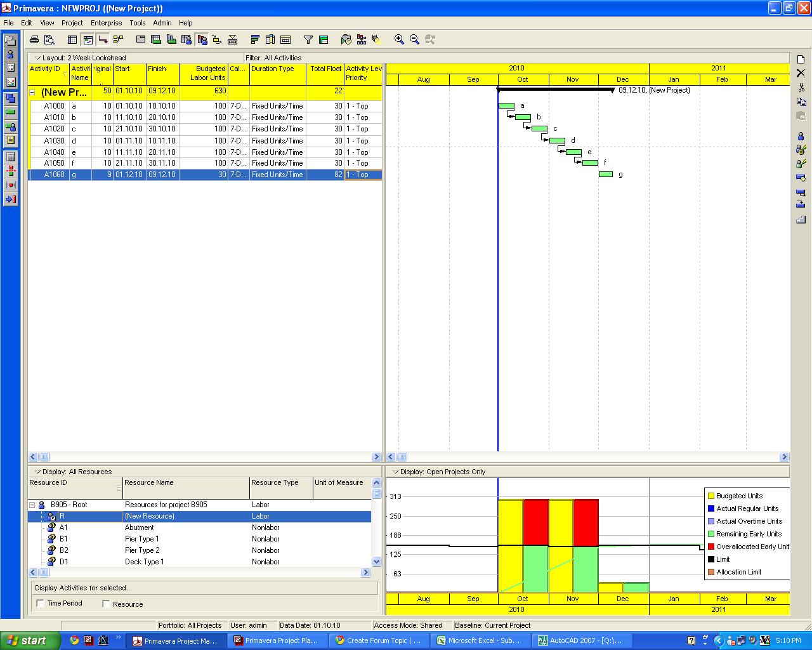Open the Display: All Resources dropdown

click(x=74, y=472)
